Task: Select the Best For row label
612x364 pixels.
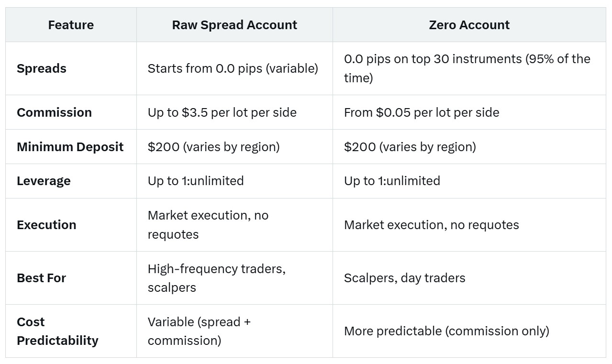Action: 41,278
